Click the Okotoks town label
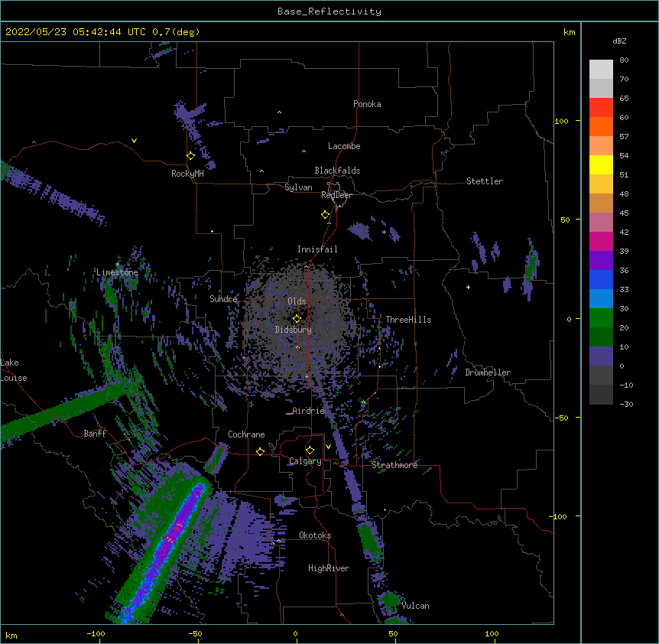This screenshot has width=659, height=644. [315, 535]
